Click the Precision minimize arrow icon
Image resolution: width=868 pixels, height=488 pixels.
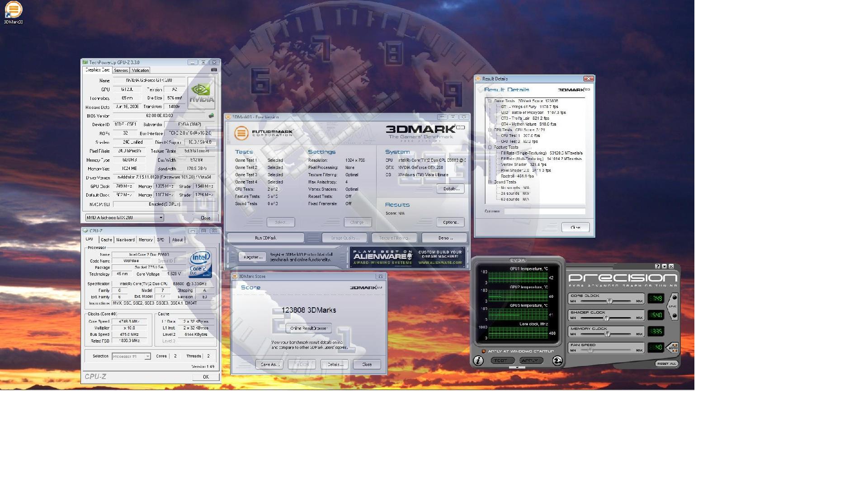664,267
